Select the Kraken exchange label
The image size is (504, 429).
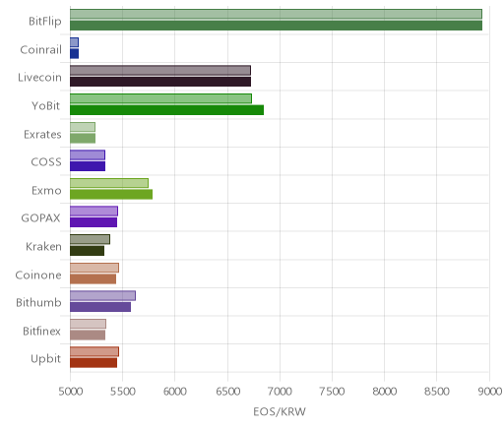click(43, 247)
